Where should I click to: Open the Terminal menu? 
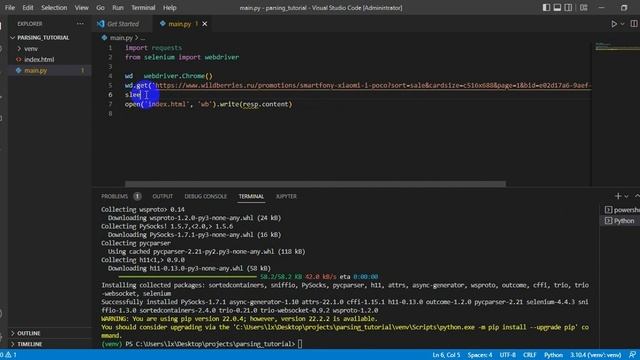143,8
